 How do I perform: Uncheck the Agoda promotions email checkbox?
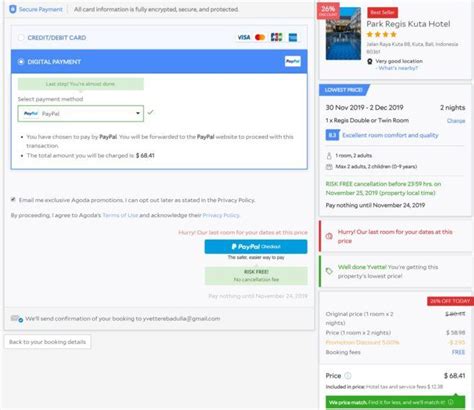pyautogui.click(x=13, y=200)
